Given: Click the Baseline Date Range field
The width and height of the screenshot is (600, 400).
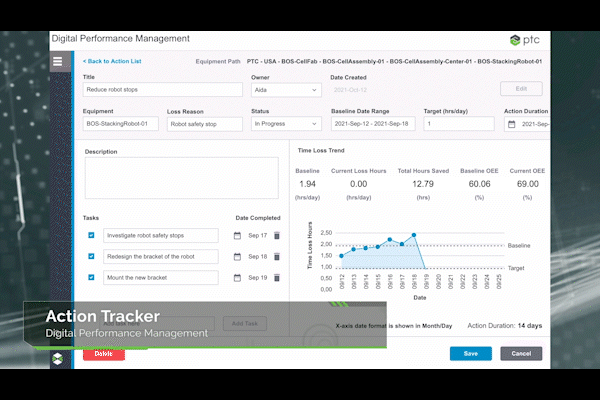Looking at the screenshot, I should click(373, 124).
